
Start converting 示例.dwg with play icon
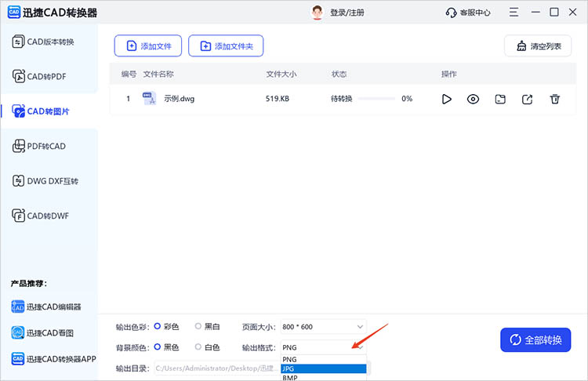[x=446, y=99]
